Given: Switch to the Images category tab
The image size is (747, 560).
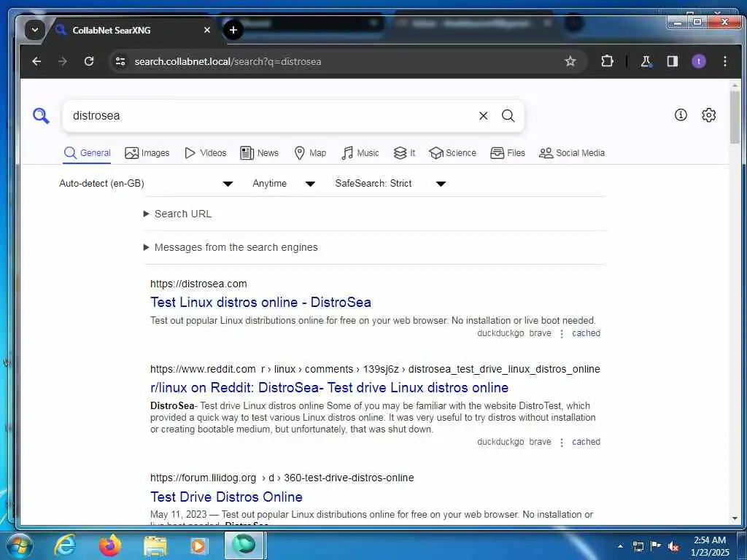Looking at the screenshot, I should [x=147, y=153].
